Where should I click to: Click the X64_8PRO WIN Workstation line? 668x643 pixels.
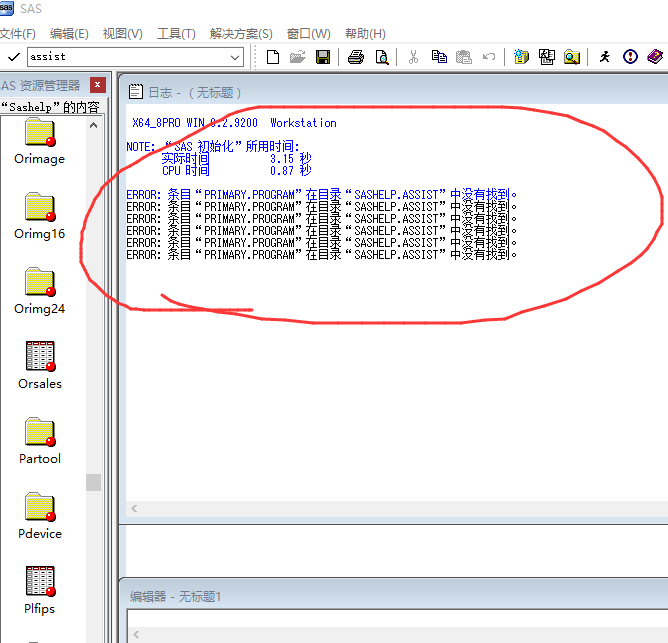[x=234, y=123]
